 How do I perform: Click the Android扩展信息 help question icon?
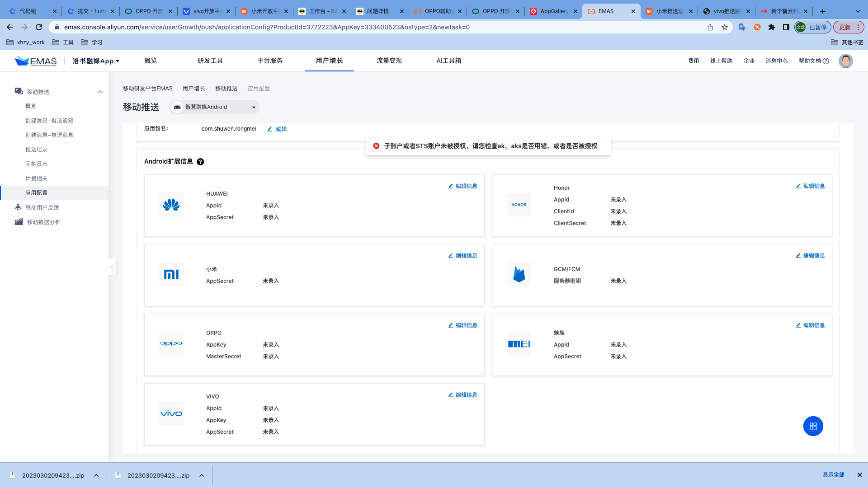[200, 162]
